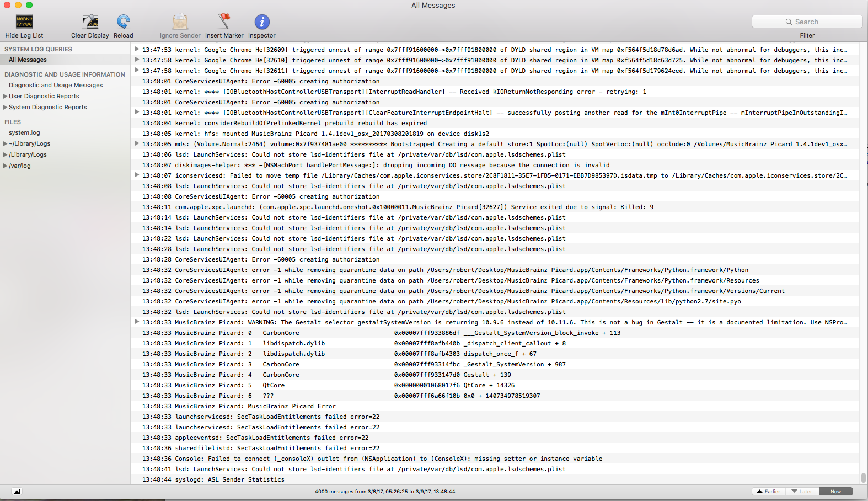868x501 pixels.
Task: Expand 13:48:33 MusicBrainz Picard WARNING message
Action: tap(137, 322)
